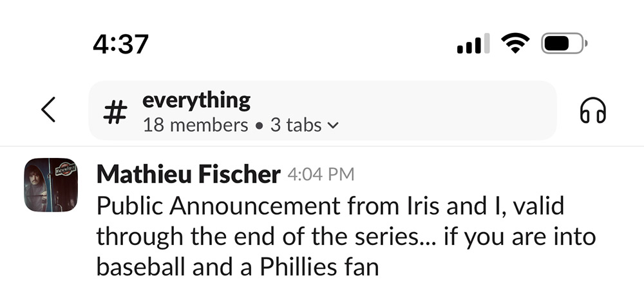The image size is (644, 296).
Task: Open Mathieu Fischer's profile from his name
Action: pyautogui.click(x=188, y=174)
